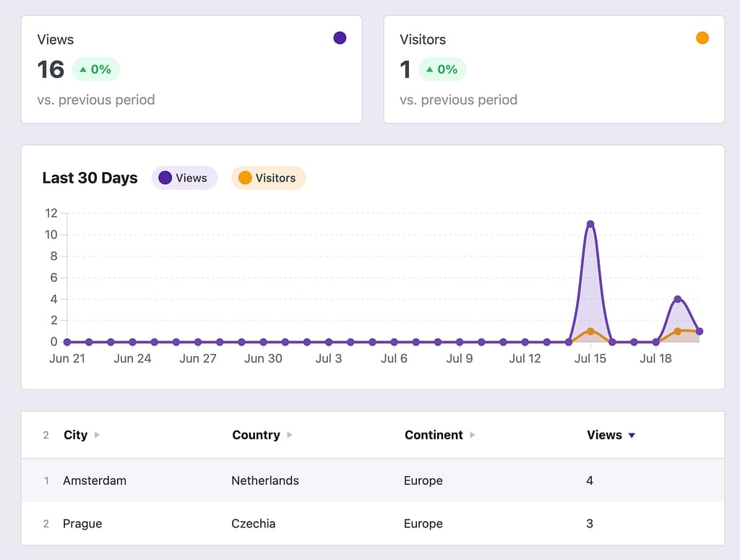Click the orange visitors point on Jul 15

pyautogui.click(x=590, y=331)
